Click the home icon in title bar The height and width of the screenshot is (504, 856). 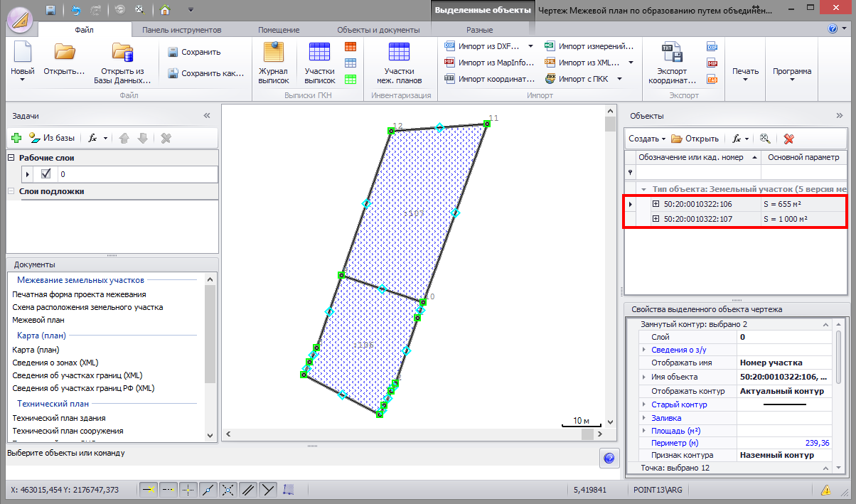(165, 10)
